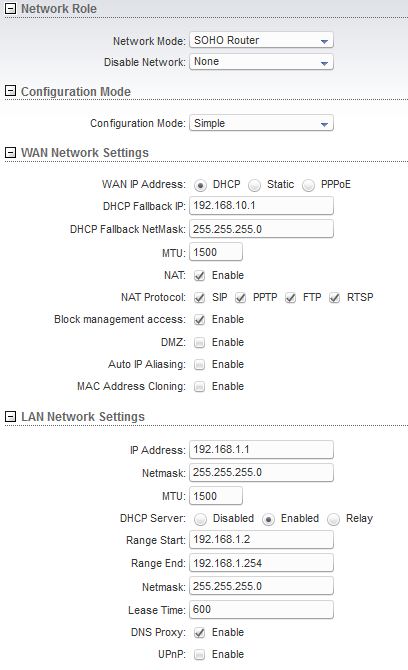
Task: Click the Lease Time input field
Action: point(261,609)
